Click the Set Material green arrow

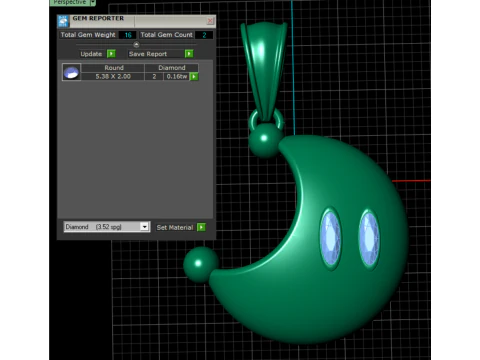(201, 227)
